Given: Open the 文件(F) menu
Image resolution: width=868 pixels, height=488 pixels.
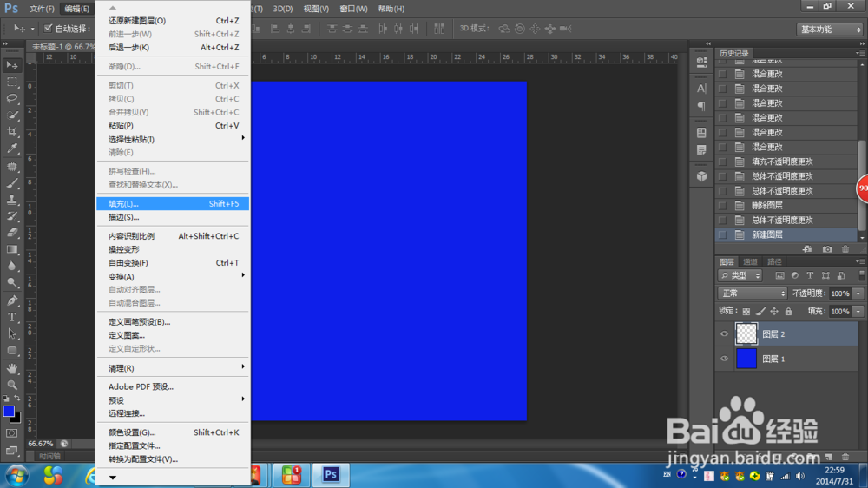Looking at the screenshot, I should 42,9.
